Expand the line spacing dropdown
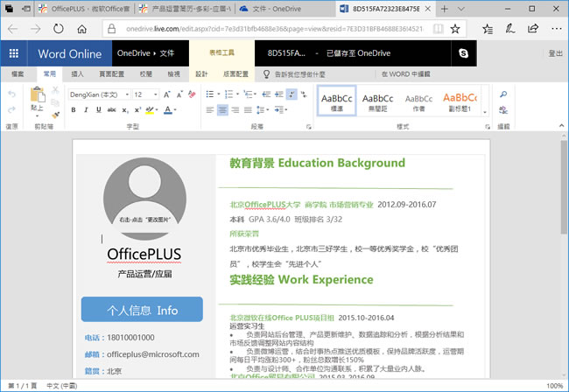569x392 pixels. (x=268, y=109)
